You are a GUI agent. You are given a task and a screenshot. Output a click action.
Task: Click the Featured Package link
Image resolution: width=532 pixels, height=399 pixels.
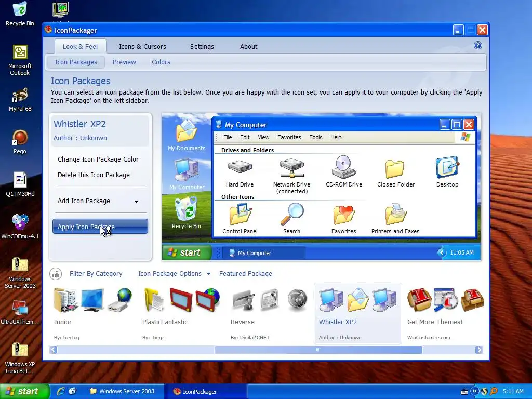(x=246, y=273)
